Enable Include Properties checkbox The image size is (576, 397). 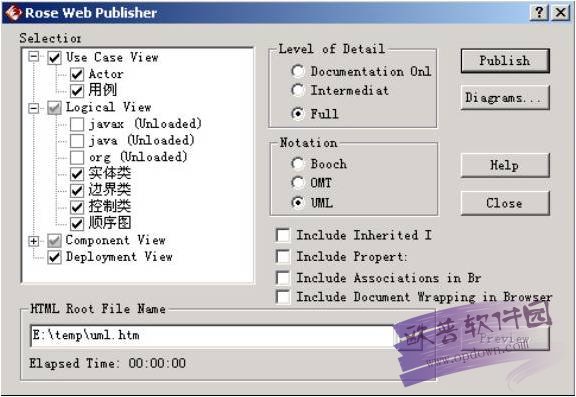click(283, 256)
